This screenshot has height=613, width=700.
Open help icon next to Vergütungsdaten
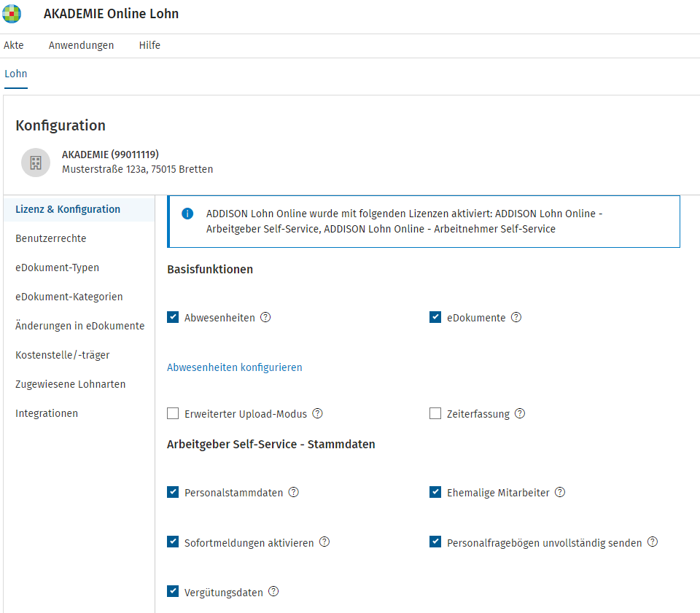[273, 592]
